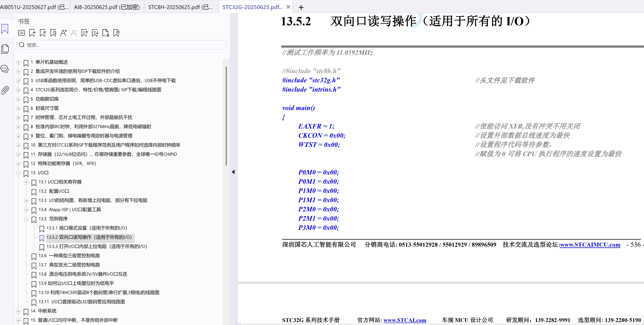644x325 pixels.
Task: Expand chapter 15 普通I/O口均可中断
Action: pos(18,321)
